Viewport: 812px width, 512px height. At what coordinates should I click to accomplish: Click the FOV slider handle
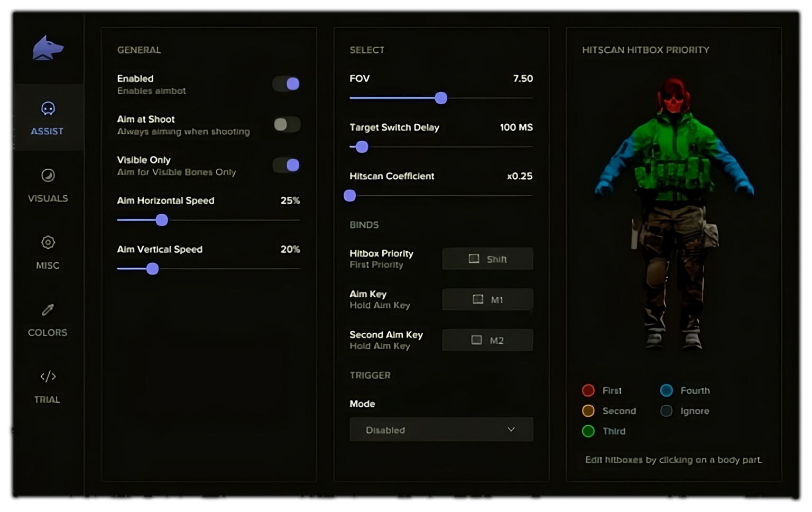click(441, 98)
